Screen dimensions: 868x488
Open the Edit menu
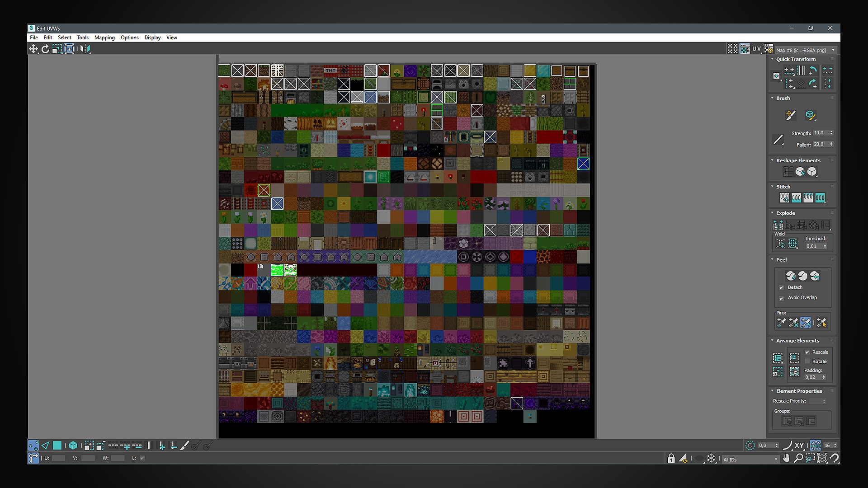pyautogui.click(x=48, y=38)
